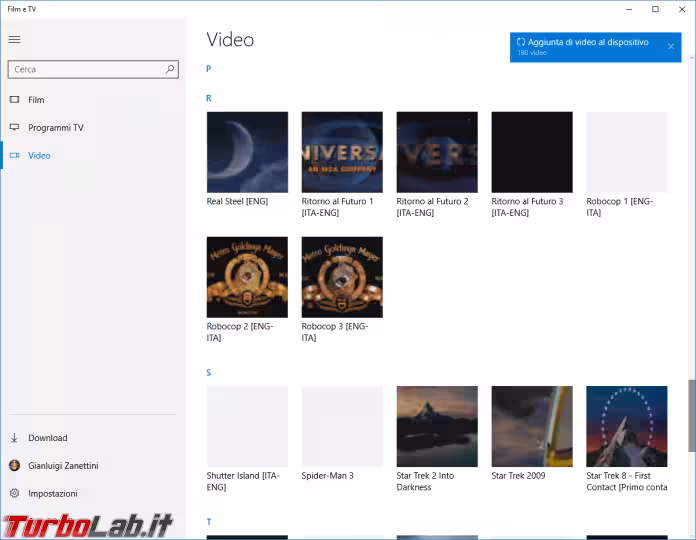Click the Film sidebar icon
The image size is (696, 540).
pos(15,99)
